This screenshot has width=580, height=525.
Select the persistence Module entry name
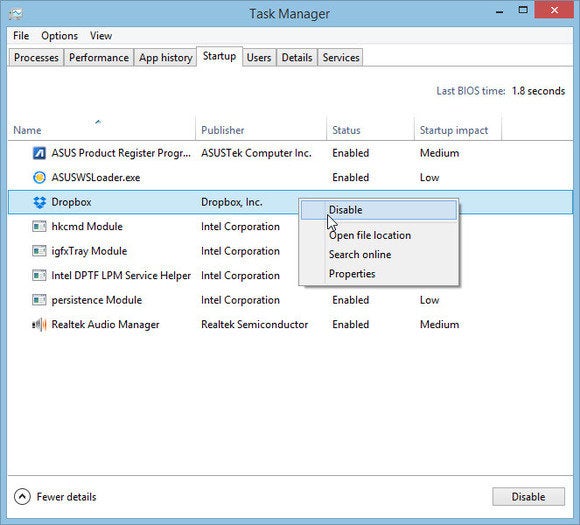(x=97, y=300)
